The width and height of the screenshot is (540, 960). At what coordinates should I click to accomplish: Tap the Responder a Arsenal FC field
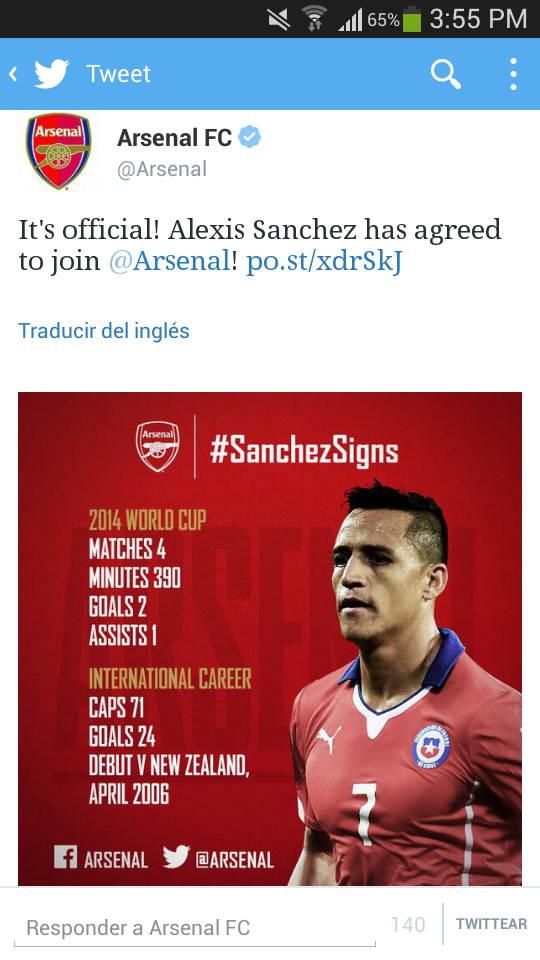click(x=195, y=928)
